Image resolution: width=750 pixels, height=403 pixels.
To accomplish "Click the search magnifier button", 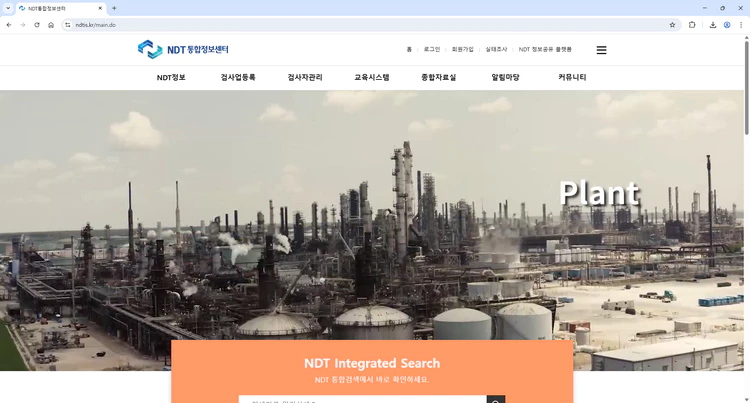I will click(495, 400).
